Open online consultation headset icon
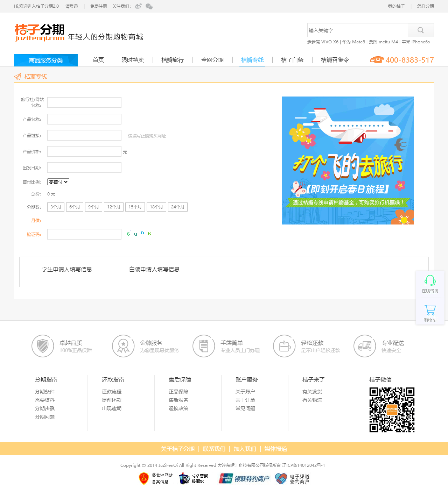 pos(430,280)
